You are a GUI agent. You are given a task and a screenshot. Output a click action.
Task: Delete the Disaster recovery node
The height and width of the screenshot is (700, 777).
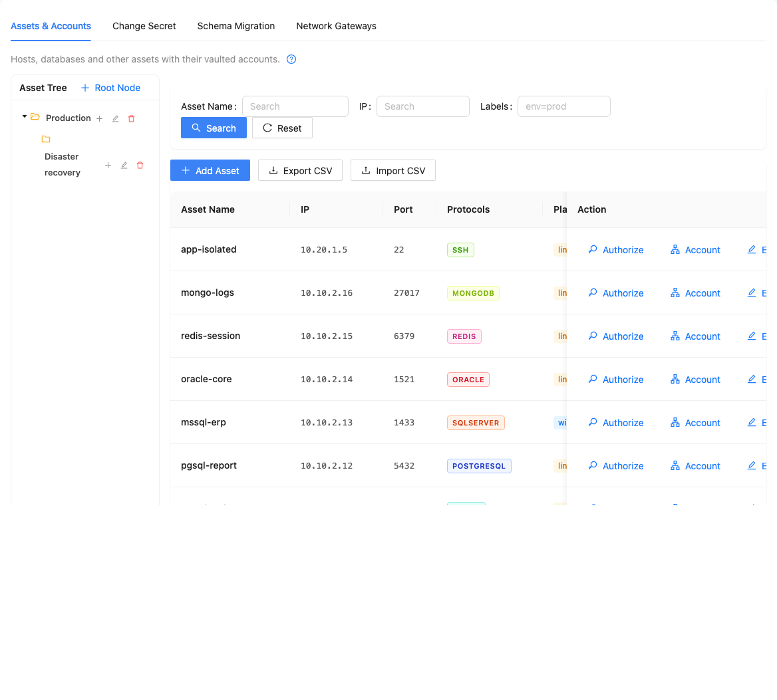pos(140,166)
